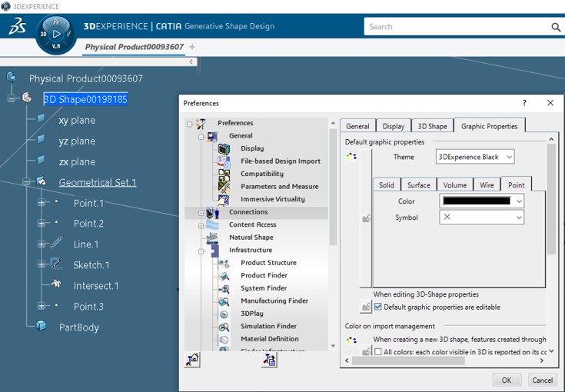Click the Physical Product00093607 root icon
This screenshot has height=392, width=565.
[12, 77]
